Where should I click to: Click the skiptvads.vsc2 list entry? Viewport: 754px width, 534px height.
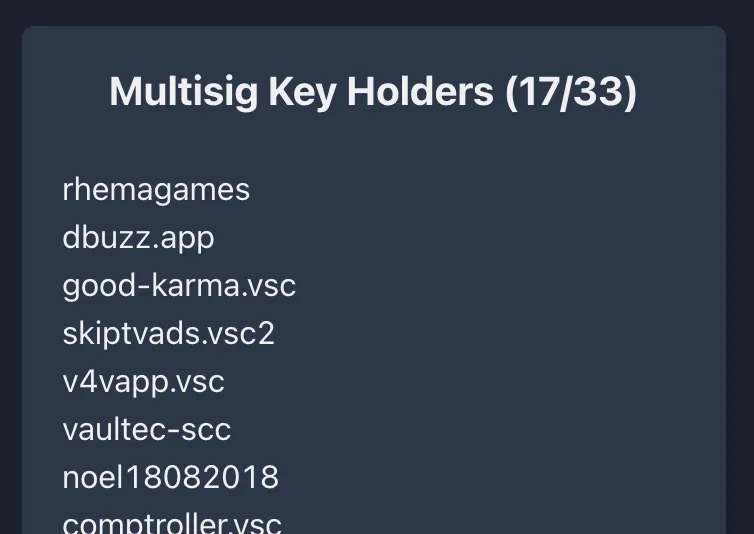(168, 333)
